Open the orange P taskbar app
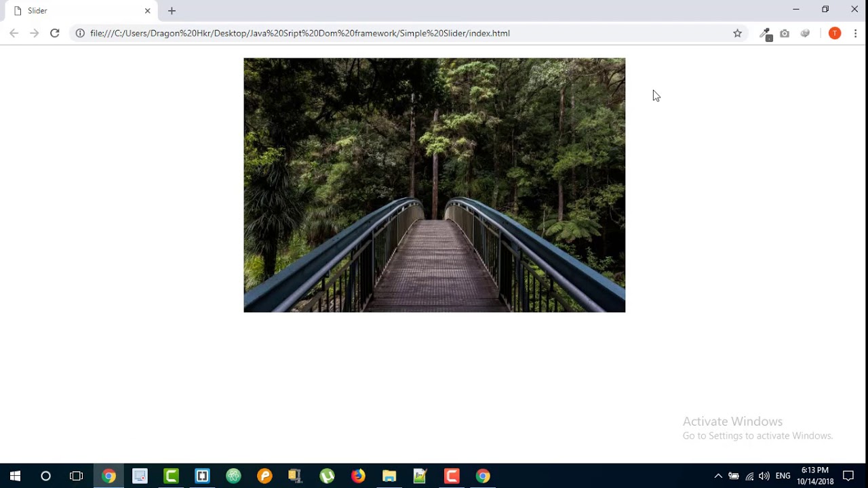 point(264,476)
